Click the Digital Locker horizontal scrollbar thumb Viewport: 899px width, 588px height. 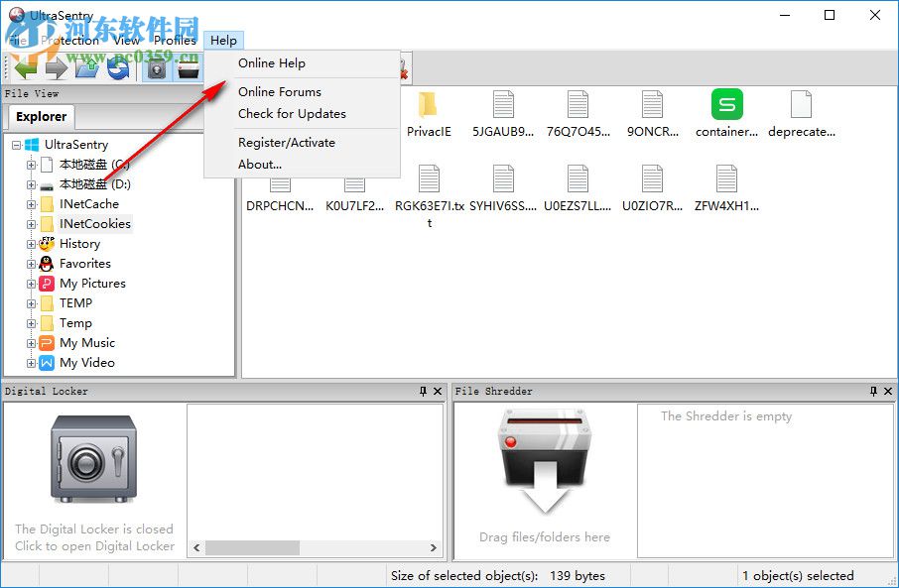253,548
